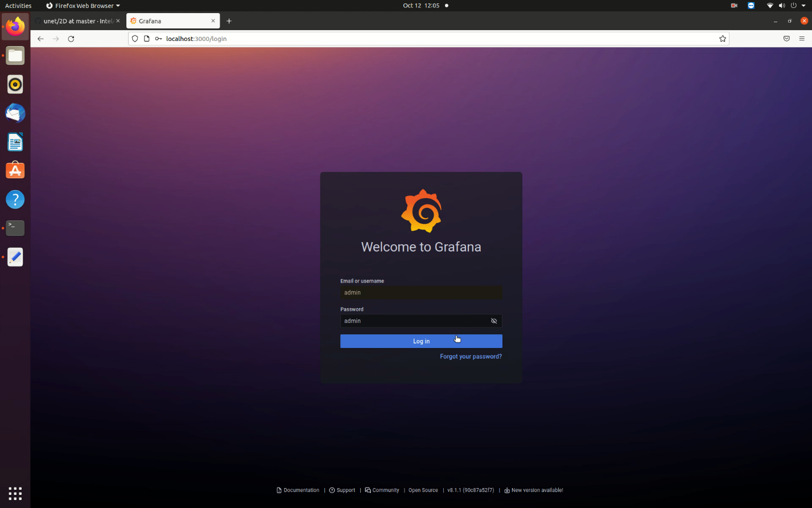Open the Open Source footer link
This screenshot has width=812, height=508.
pos(423,490)
